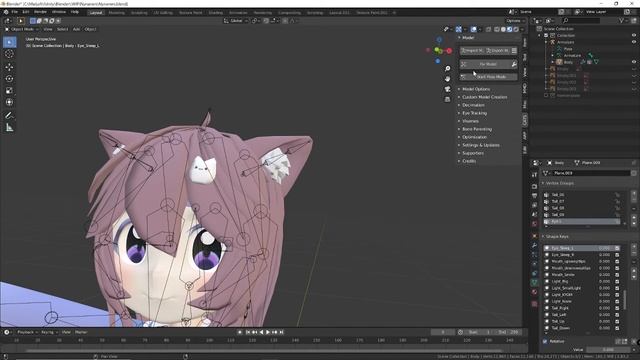640x360 pixels.
Task: Hide the Body object using its eye icon
Action: 634,62
